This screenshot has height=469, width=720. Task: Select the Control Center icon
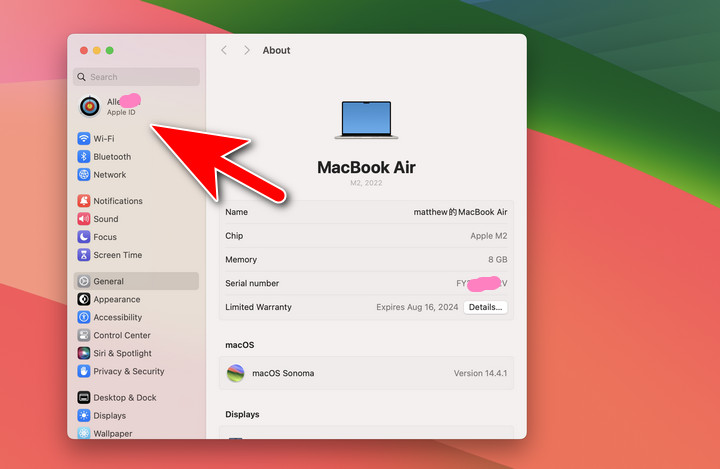84,335
